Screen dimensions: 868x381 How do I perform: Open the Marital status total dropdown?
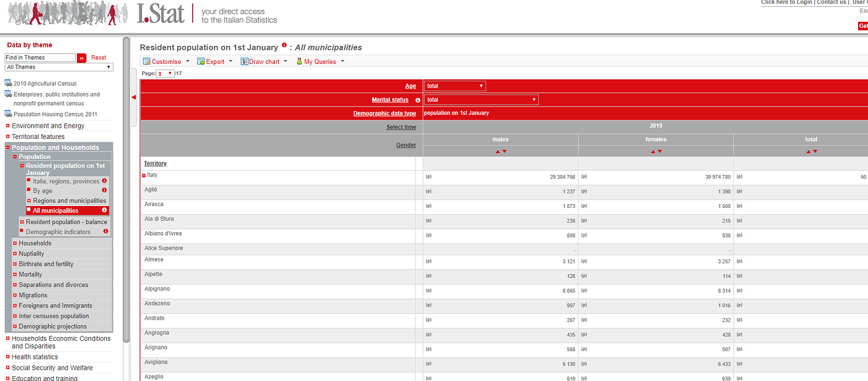point(481,100)
